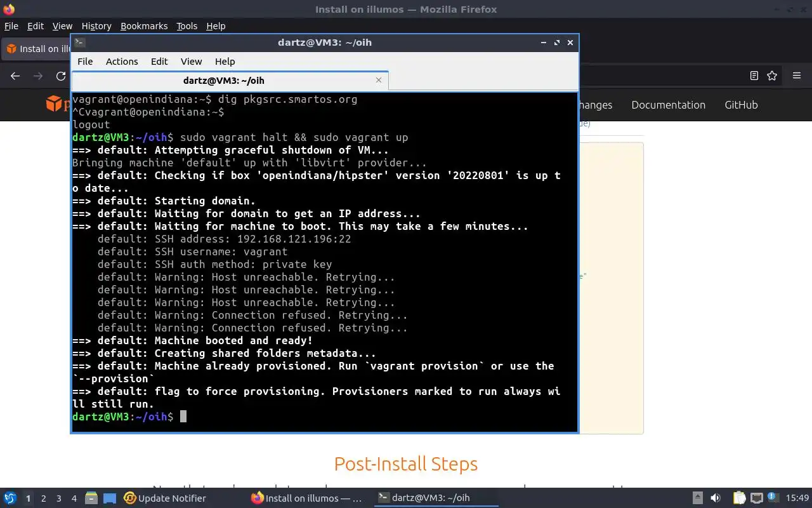Viewport: 812px width, 508px height.
Task: Open the Documentation link in the webpage nav
Action: 668,105
